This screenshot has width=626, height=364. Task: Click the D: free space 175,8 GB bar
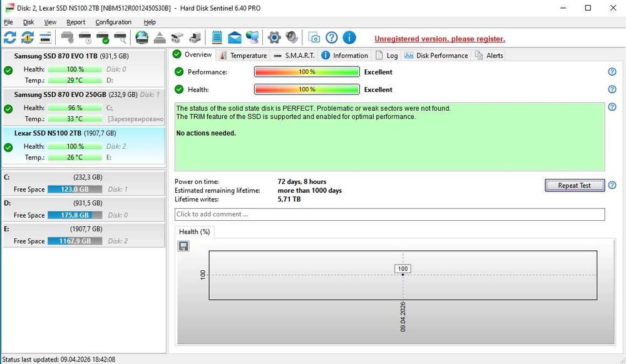coord(74,215)
